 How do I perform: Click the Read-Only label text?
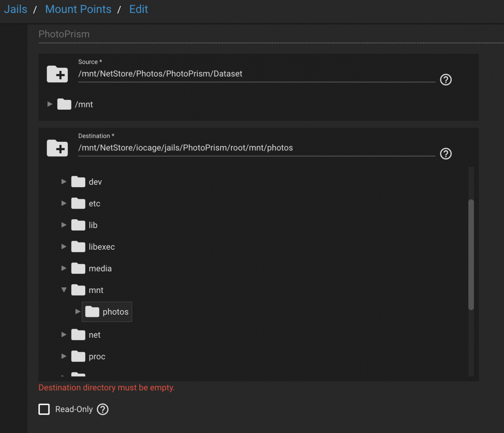74,409
